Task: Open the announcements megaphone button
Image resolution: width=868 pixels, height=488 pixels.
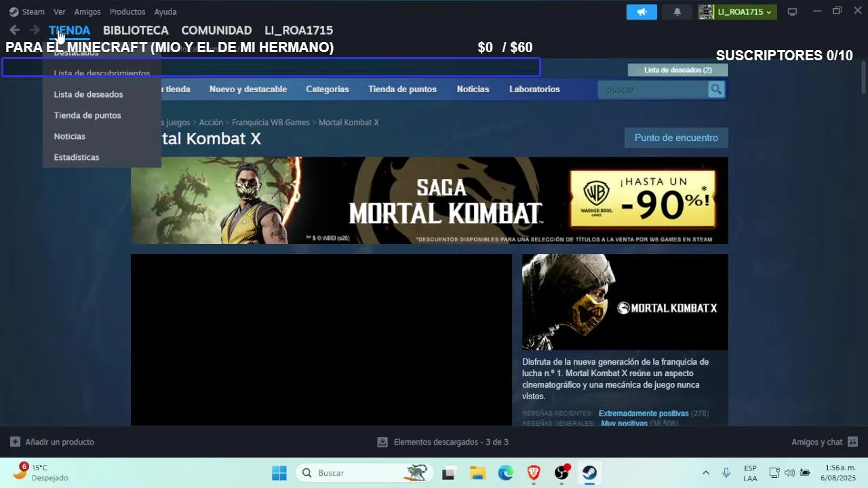Action: click(x=642, y=12)
